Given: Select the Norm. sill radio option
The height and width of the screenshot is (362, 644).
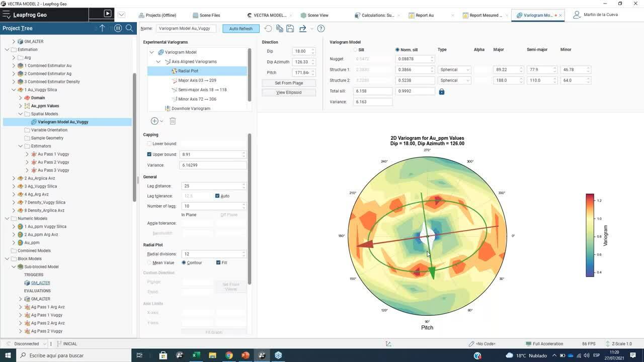Looking at the screenshot, I should (397, 50).
